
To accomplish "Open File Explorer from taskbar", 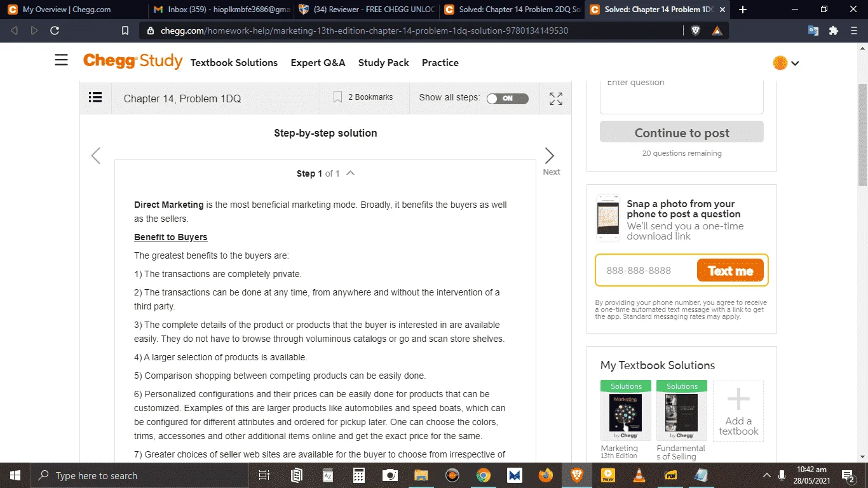I will [421, 475].
